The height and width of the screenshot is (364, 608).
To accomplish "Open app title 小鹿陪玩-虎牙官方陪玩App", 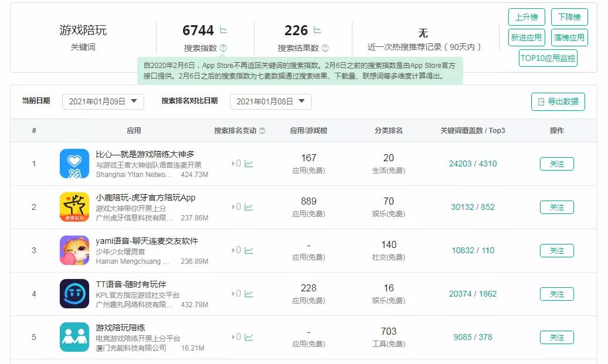I will [145, 198].
